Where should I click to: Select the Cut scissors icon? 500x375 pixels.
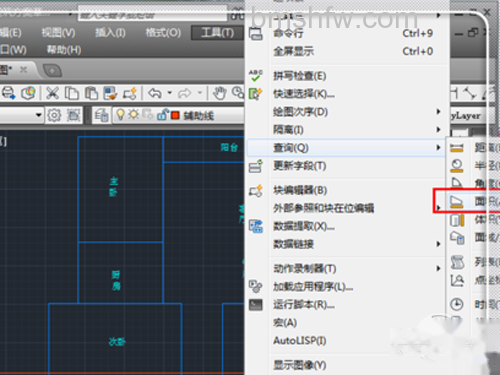(x=52, y=93)
